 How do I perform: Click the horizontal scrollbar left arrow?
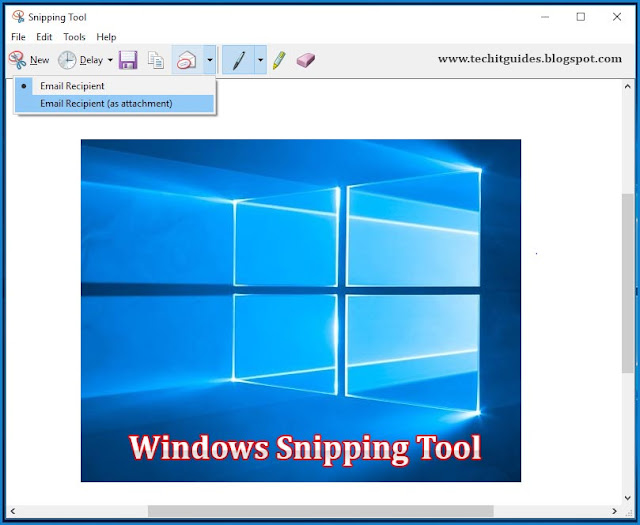[13, 511]
